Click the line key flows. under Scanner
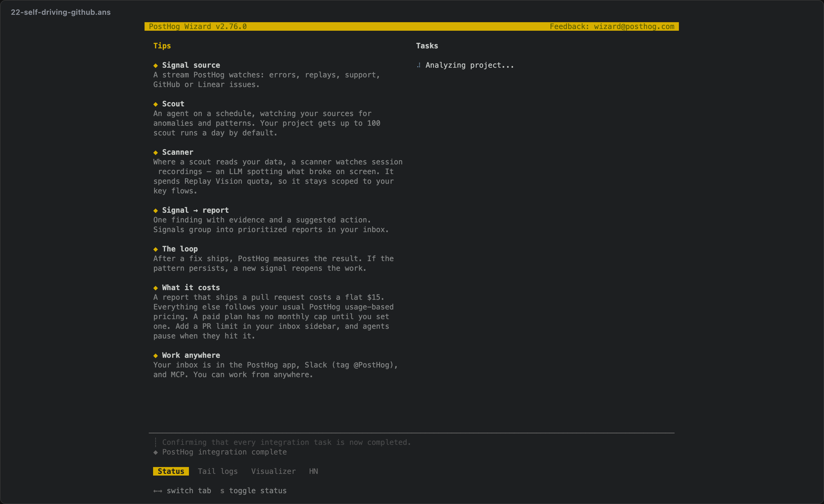Image resolution: width=824 pixels, height=504 pixels. [x=175, y=191]
